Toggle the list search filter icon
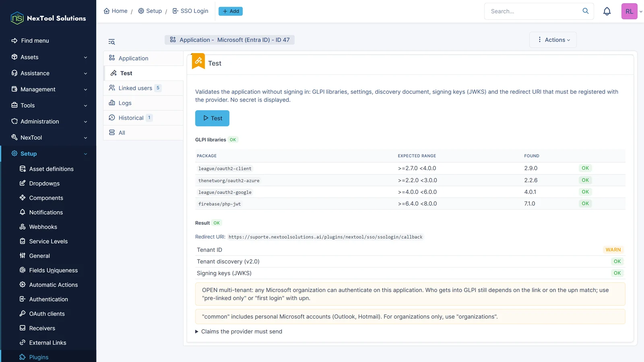The height and width of the screenshot is (362, 644). tap(111, 42)
